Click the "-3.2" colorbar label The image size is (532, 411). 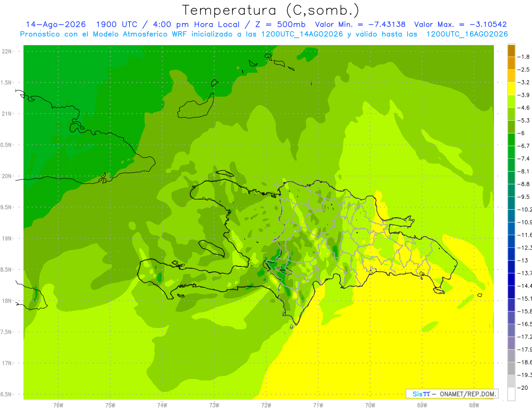524,82
